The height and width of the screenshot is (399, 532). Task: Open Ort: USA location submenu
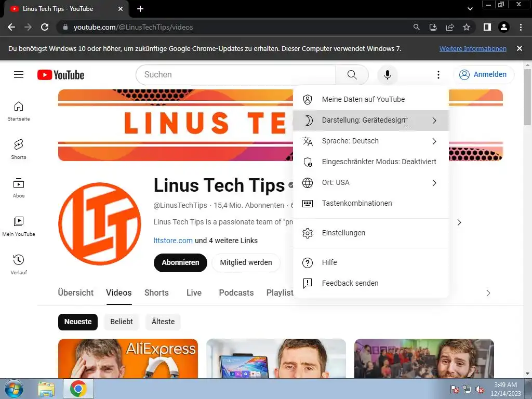tap(371, 182)
